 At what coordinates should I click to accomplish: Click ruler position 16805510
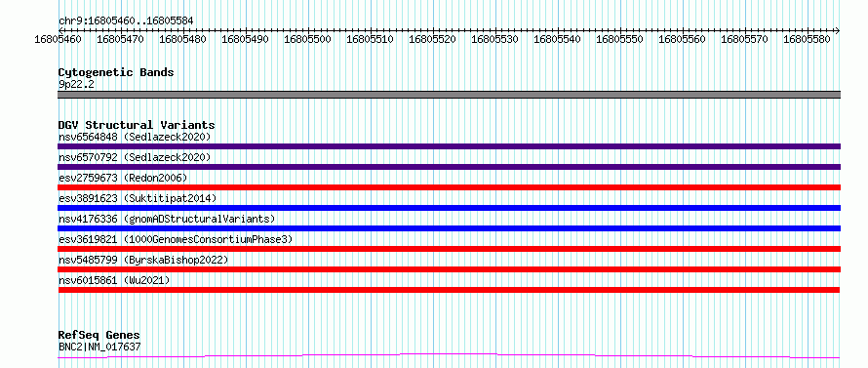coord(371,39)
